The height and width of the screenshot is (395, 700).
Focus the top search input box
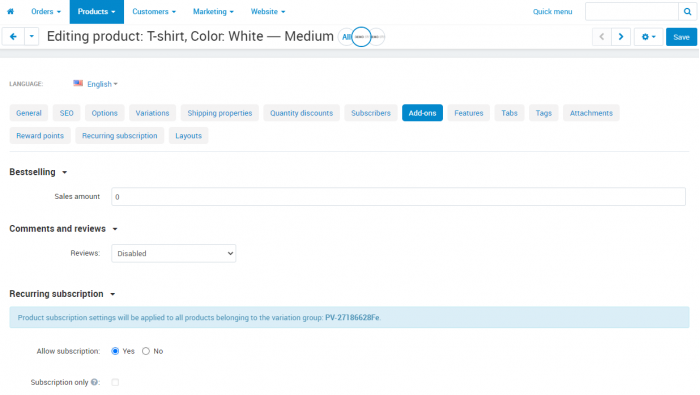pyautogui.click(x=632, y=12)
